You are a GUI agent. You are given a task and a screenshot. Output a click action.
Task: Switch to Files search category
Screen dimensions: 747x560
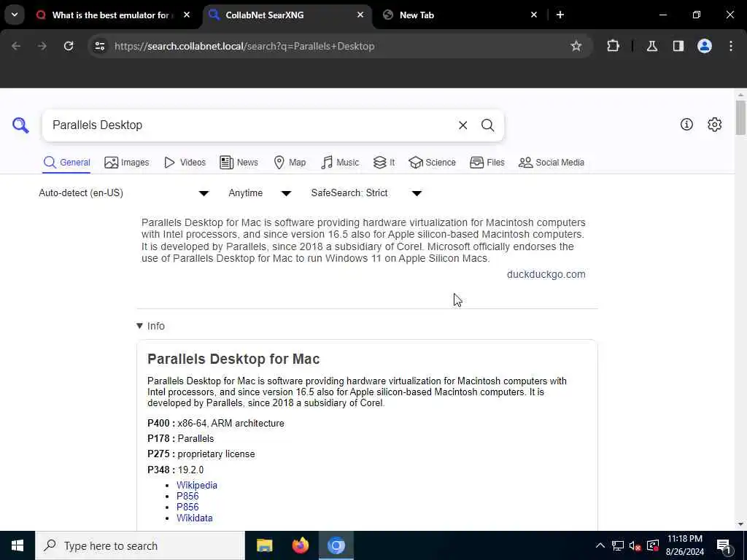click(x=487, y=163)
